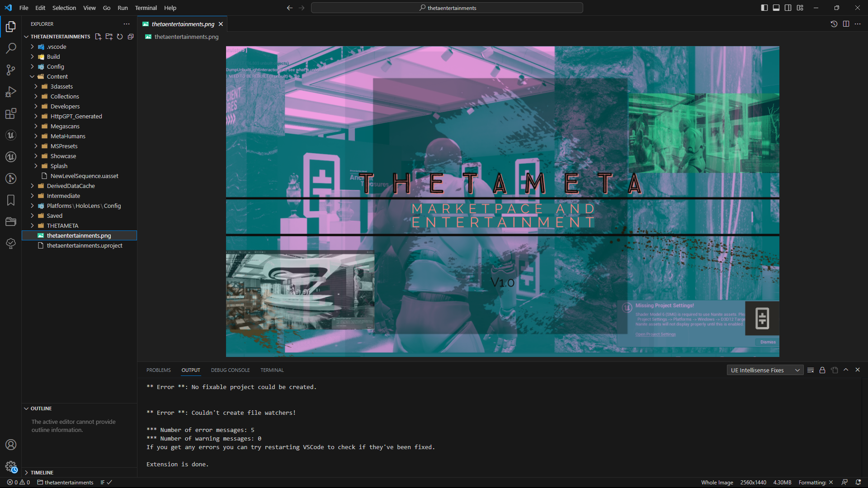Open the Terminal menu
This screenshot has width=868, height=488.
(x=146, y=8)
